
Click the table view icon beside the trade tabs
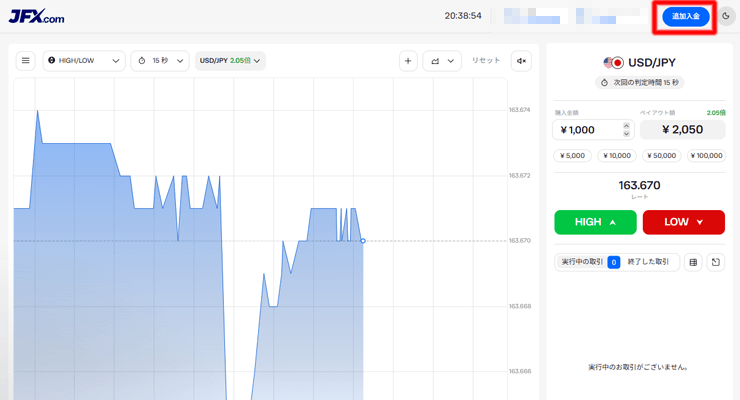coord(693,262)
